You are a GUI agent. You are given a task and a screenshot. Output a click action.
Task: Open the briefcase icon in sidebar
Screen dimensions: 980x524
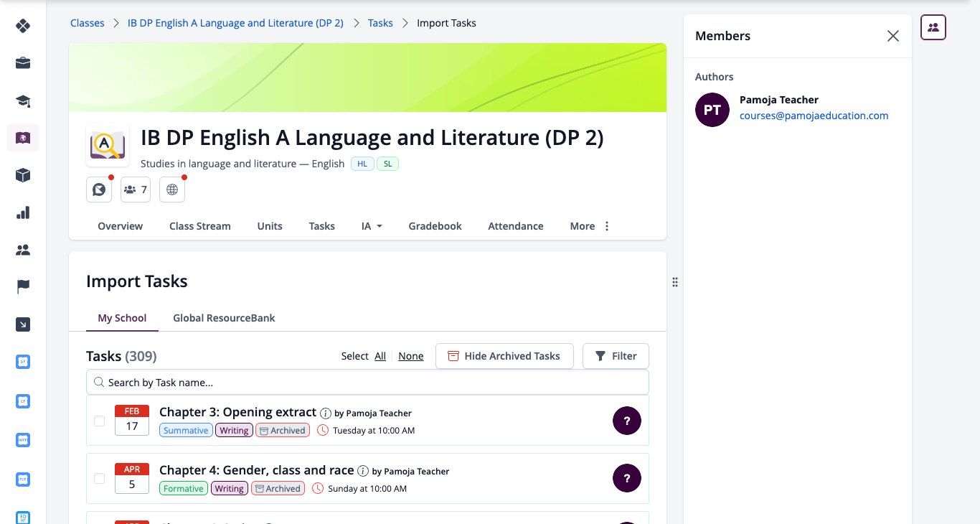[x=23, y=63]
